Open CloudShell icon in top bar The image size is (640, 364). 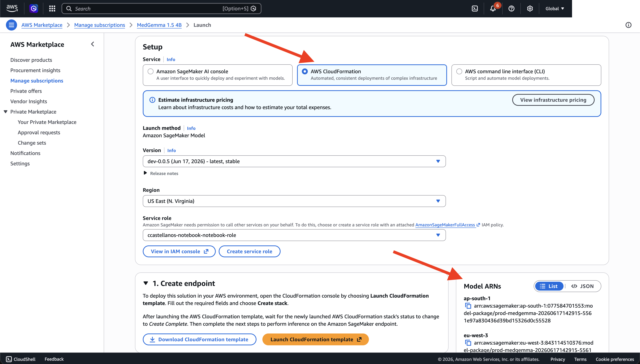[475, 9]
